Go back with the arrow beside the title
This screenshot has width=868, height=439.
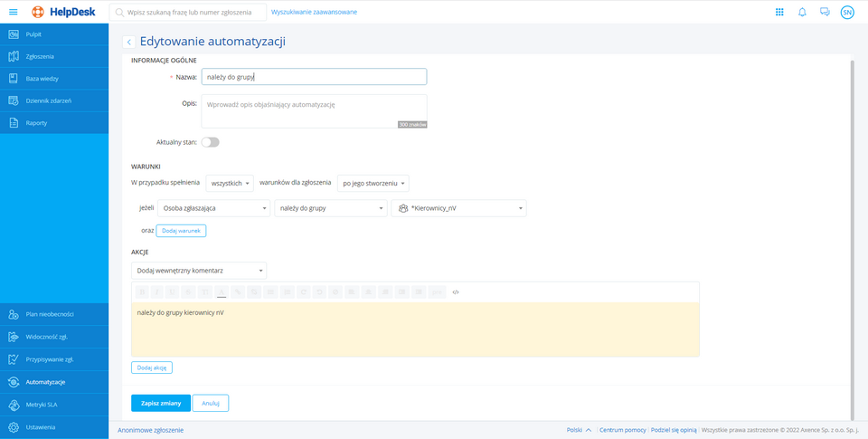point(128,42)
